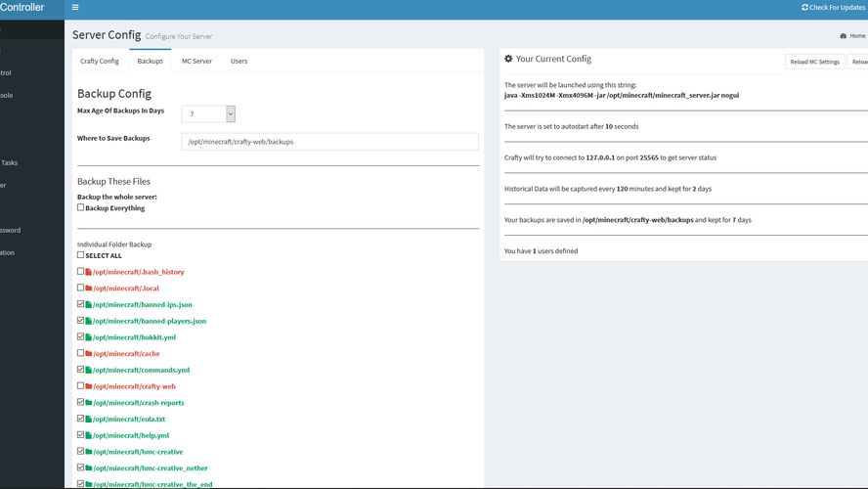The image size is (868, 489).
Task: Check the crafty-web folder checkbox
Action: click(x=80, y=386)
